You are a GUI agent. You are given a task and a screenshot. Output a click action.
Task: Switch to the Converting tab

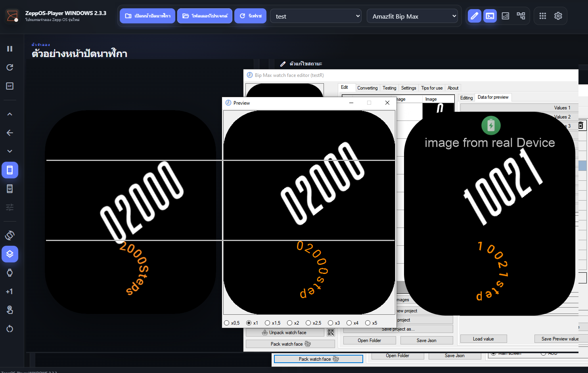pyautogui.click(x=368, y=88)
